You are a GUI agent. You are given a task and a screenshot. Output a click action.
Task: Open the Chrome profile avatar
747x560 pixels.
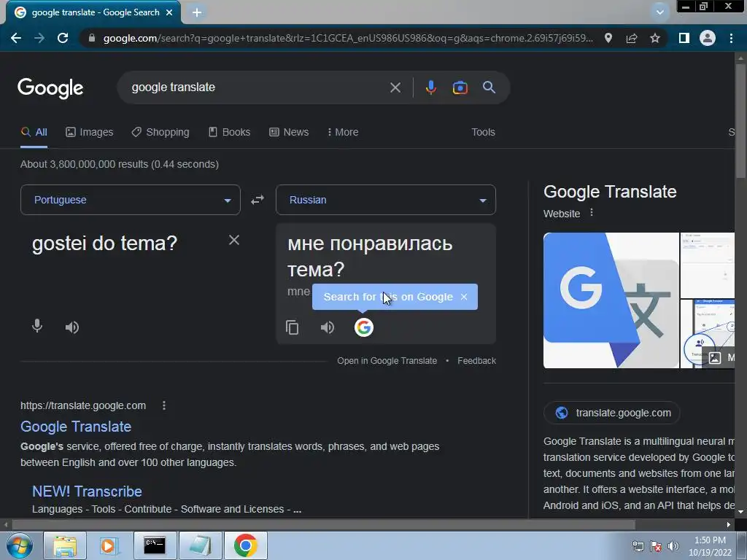pyautogui.click(x=708, y=38)
